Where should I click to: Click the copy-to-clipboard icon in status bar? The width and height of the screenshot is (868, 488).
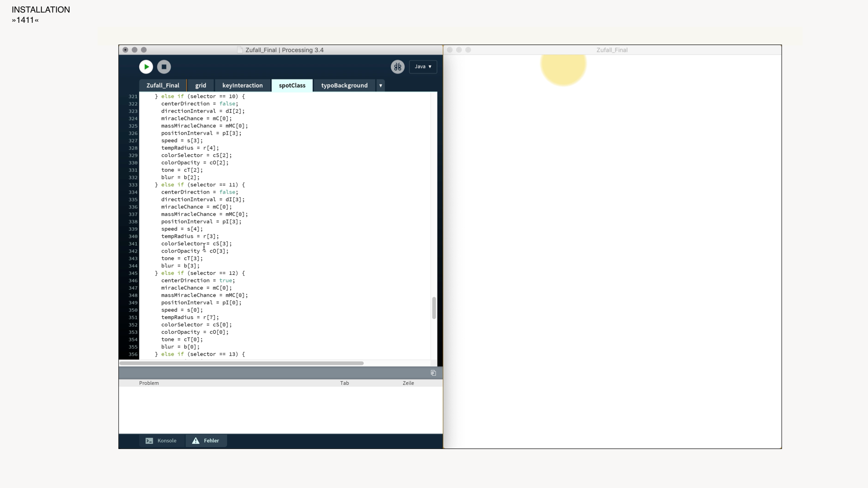pyautogui.click(x=433, y=373)
